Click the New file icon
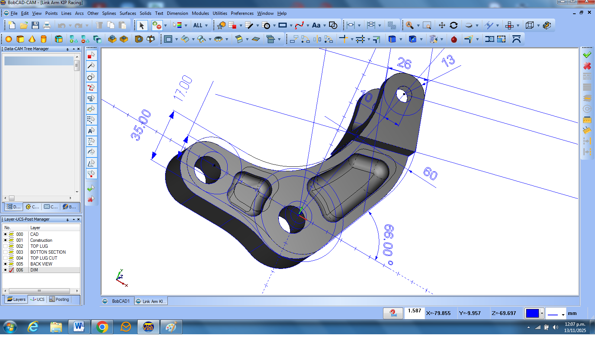The image size is (595, 364). (x=12, y=25)
